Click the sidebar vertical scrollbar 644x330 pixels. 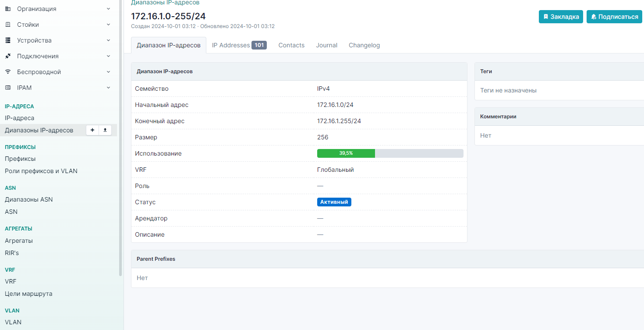[x=120, y=131]
